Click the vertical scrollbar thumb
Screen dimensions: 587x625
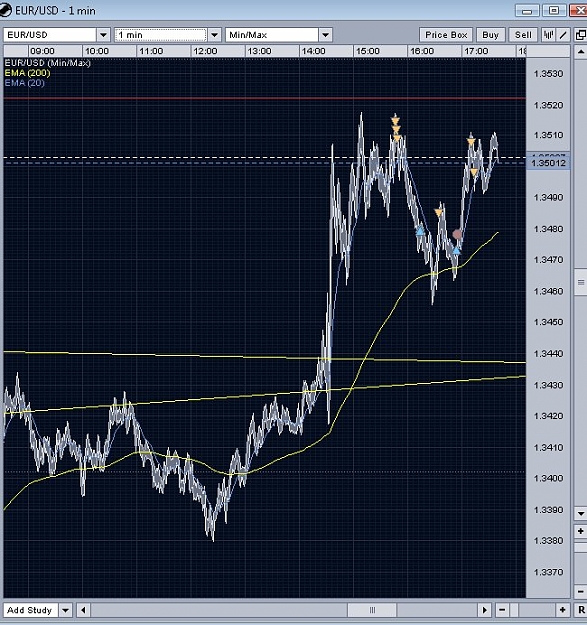point(580,282)
